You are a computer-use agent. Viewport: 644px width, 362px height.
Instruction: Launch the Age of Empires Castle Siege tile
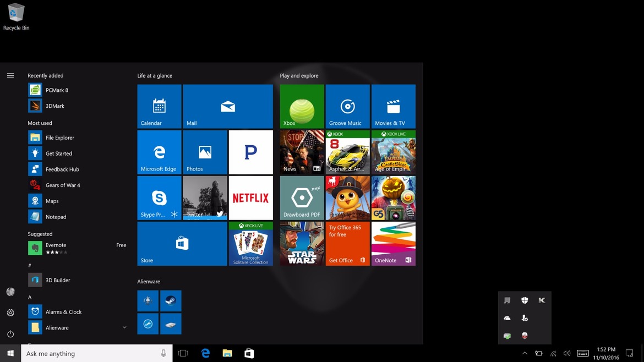[394, 152]
